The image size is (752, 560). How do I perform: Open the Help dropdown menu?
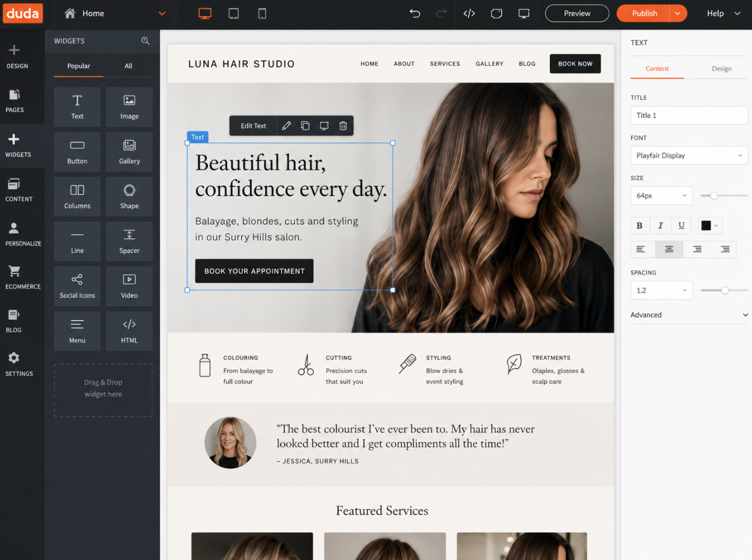click(724, 14)
